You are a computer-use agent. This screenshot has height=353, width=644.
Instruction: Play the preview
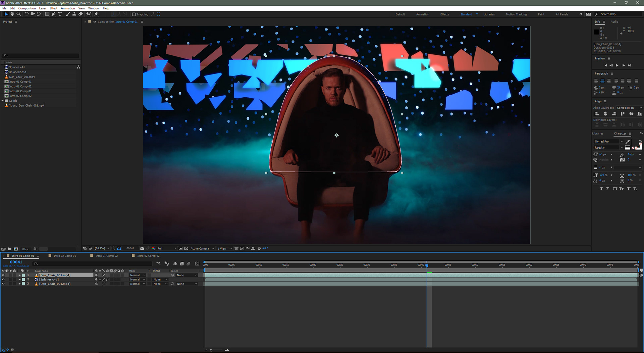pyautogui.click(x=617, y=65)
